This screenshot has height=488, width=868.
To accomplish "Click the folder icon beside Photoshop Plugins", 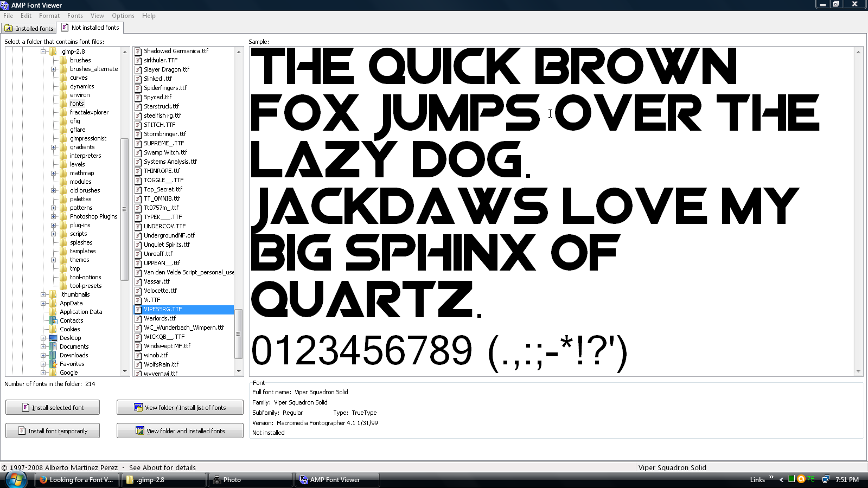I will point(63,216).
